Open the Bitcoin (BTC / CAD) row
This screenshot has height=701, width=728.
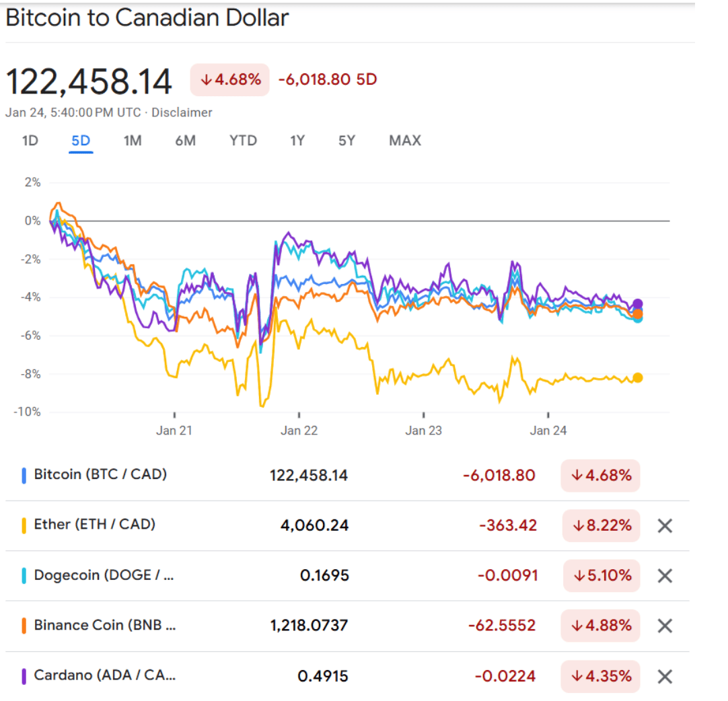tap(100, 474)
